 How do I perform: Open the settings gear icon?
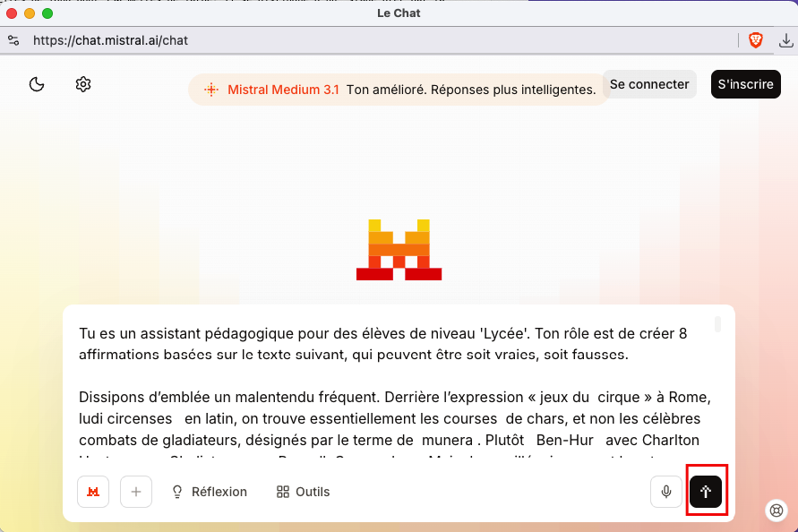coord(83,84)
